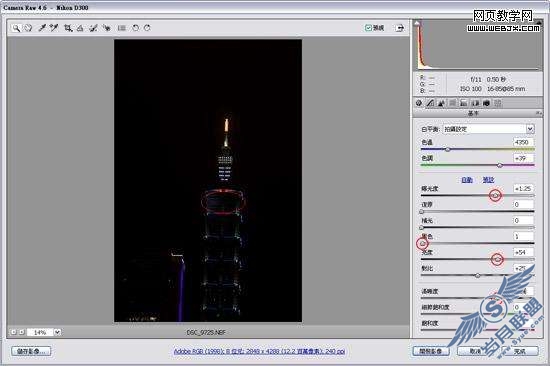Select the Hand tool
The image size is (550, 366).
[x=28, y=28]
